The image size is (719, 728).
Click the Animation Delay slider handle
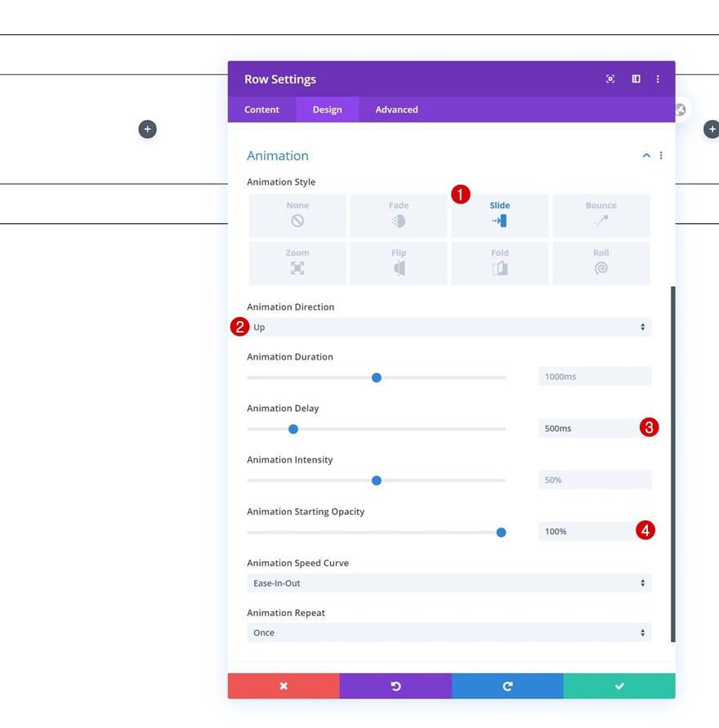(293, 429)
